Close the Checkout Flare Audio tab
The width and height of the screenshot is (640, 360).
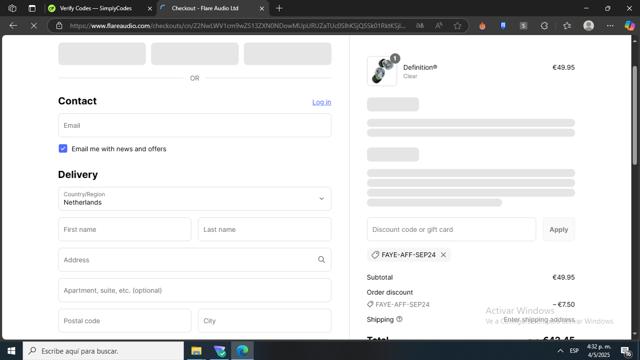click(x=262, y=8)
